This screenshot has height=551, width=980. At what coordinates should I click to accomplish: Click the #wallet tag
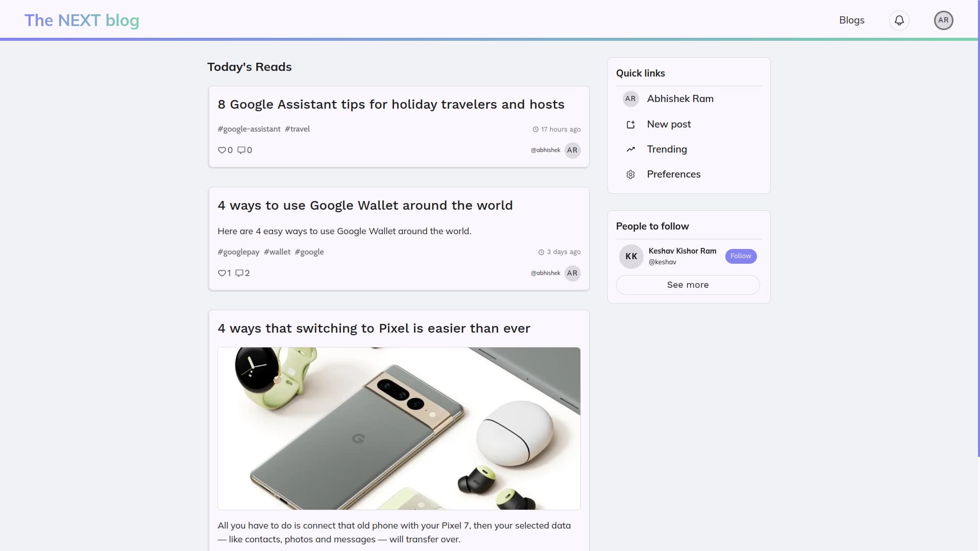[x=277, y=252]
